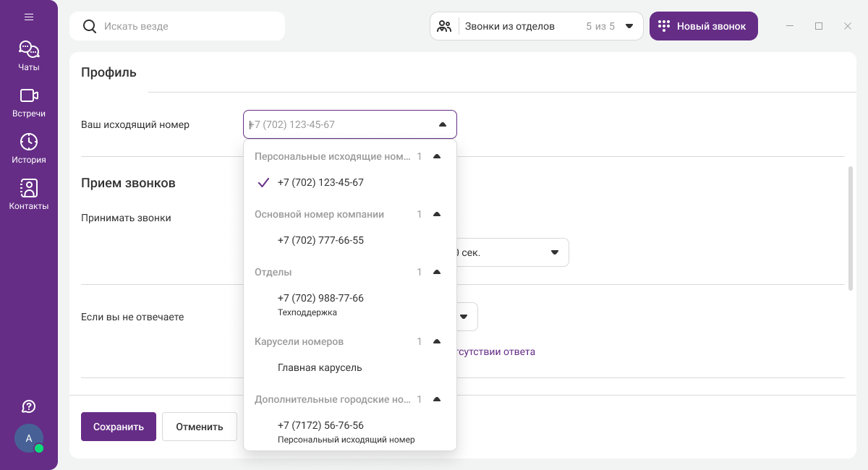
Task: Collapse the Карусели номеров group
Action: [x=436, y=341]
